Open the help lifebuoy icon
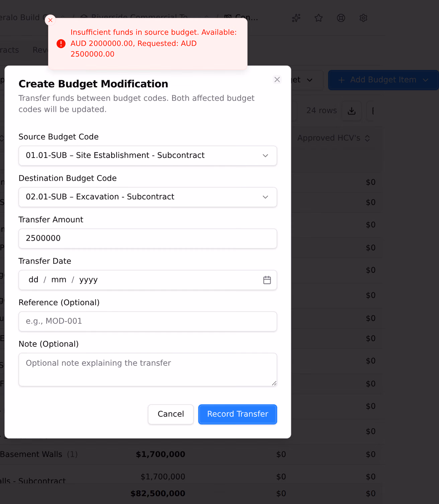The image size is (439, 504). [x=341, y=18]
